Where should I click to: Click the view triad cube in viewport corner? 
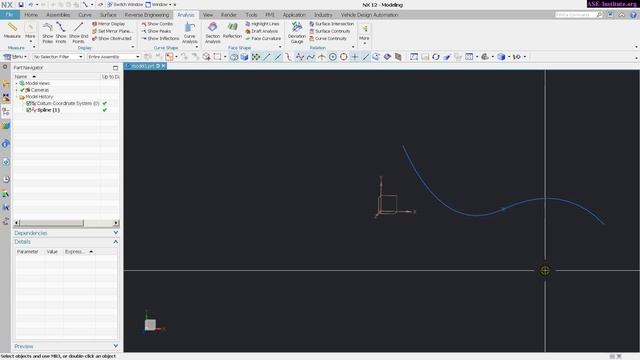click(150, 324)
